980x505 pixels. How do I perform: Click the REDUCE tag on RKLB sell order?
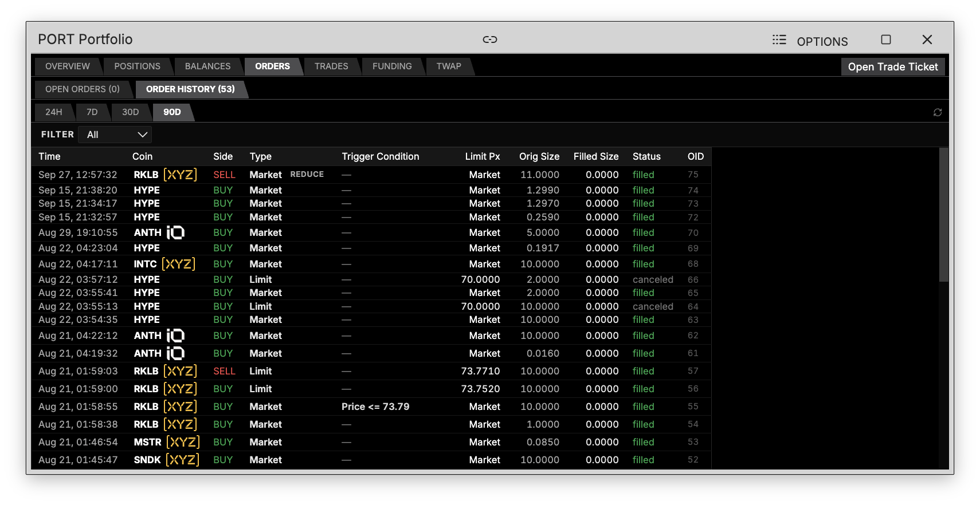pyautogui.click(x=307, y=175)
